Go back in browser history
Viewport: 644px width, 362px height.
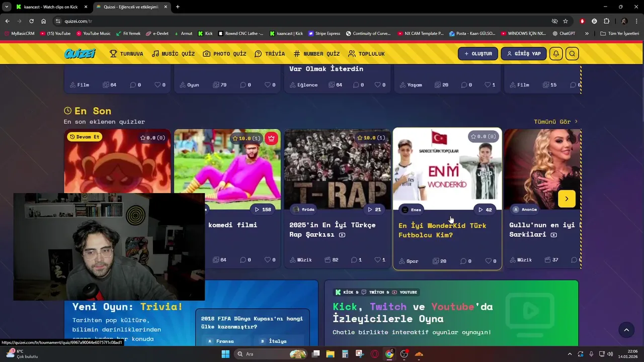7,21
